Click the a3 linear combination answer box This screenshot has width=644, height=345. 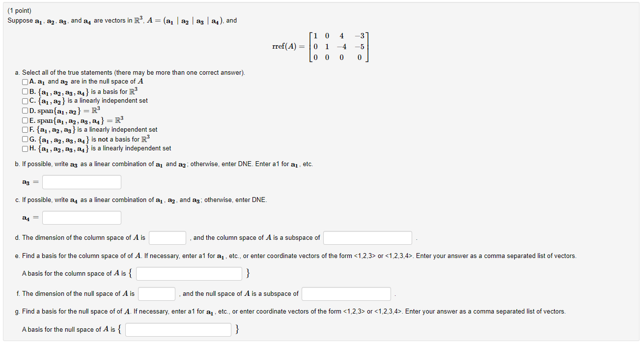tap(82, 182)
